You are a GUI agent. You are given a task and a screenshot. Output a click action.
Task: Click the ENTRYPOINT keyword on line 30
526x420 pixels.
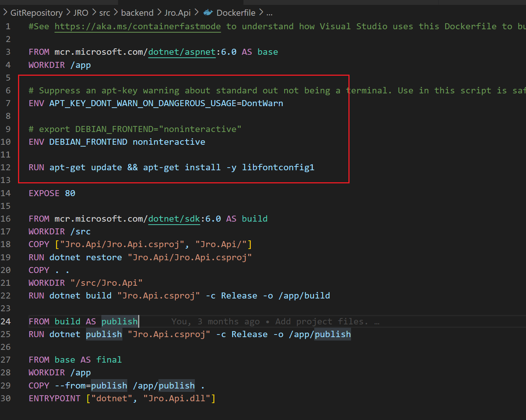(x=54, y=398)
